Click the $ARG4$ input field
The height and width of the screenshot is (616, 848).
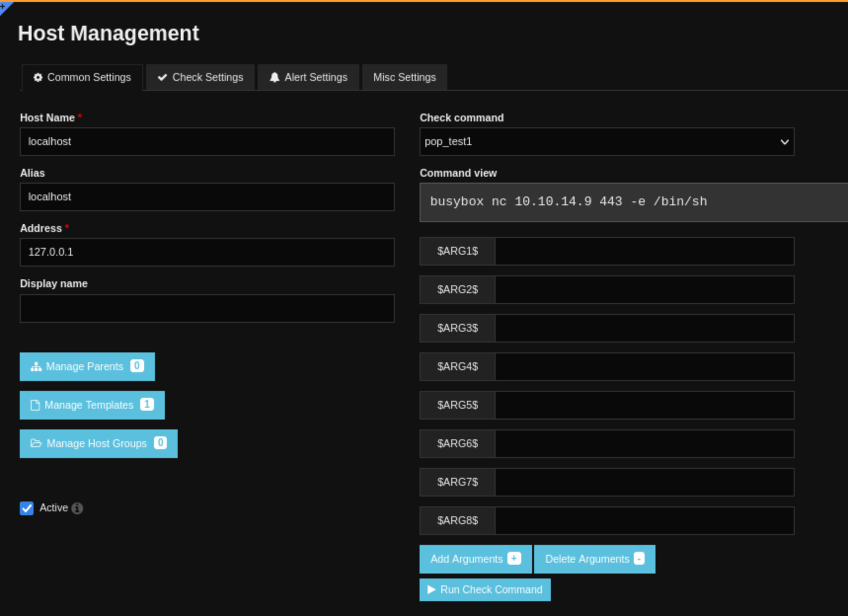click(645, 367)
